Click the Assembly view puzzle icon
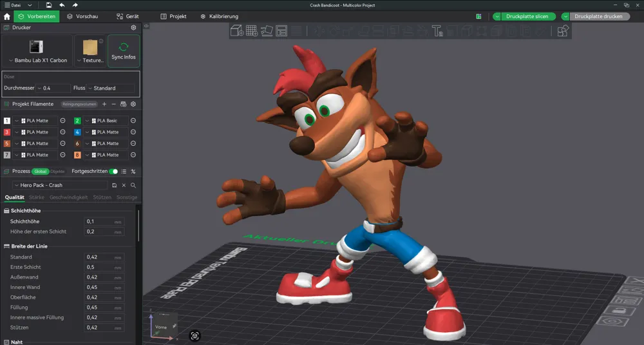Viewport: 644px width, 345px height. (x=563, y=31)
